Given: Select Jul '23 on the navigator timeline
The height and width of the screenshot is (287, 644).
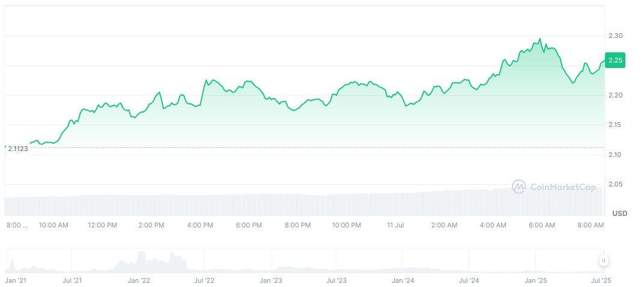Looking at the screenshot, I should [336, 280].
